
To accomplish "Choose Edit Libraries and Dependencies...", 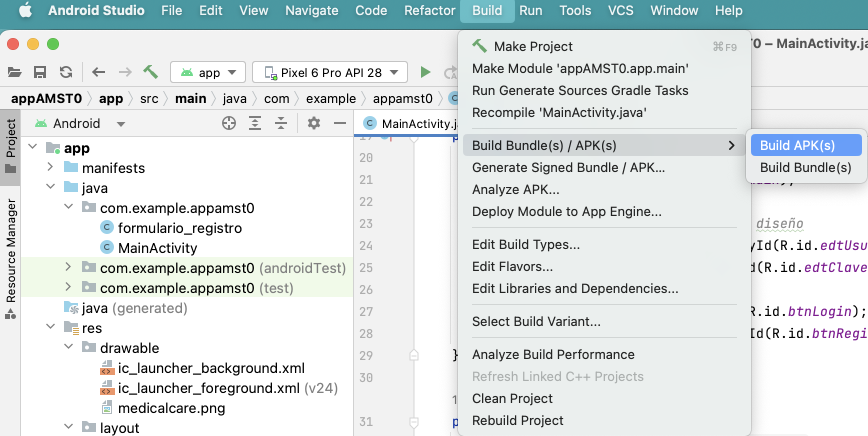I will pos(604,288).
